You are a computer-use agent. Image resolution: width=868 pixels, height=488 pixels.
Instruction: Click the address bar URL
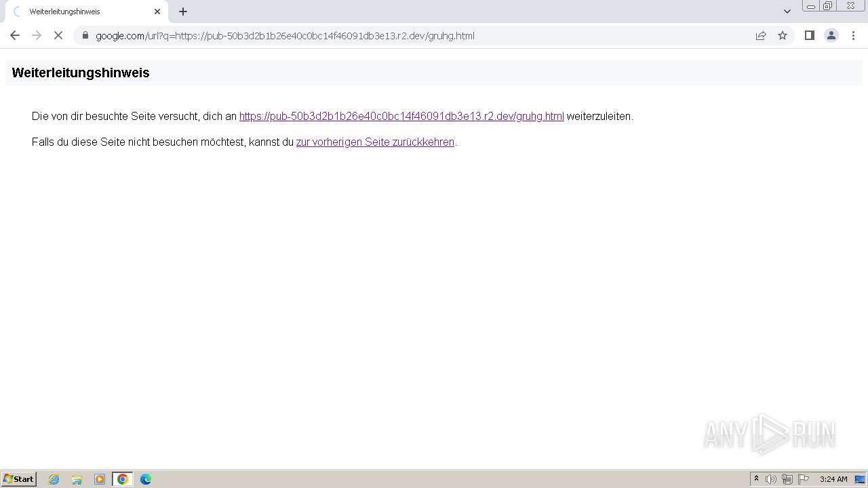pyautogui.click(x=285, y=35)
